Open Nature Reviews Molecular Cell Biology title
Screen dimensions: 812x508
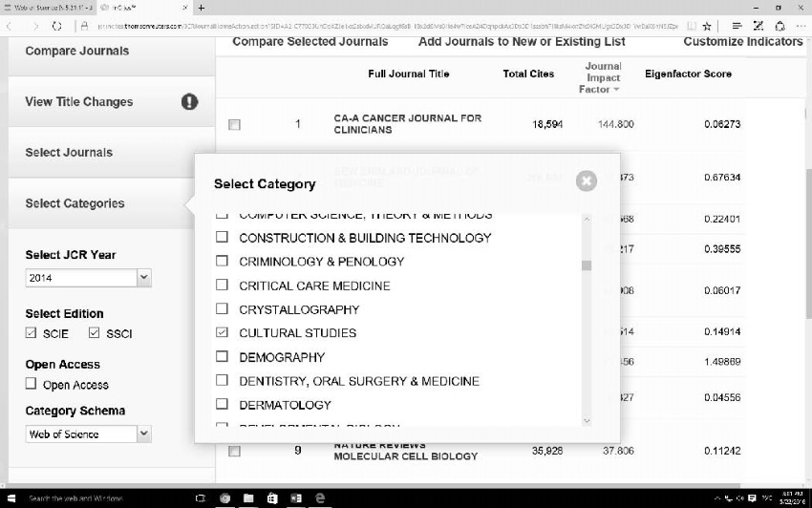point(405,451)
